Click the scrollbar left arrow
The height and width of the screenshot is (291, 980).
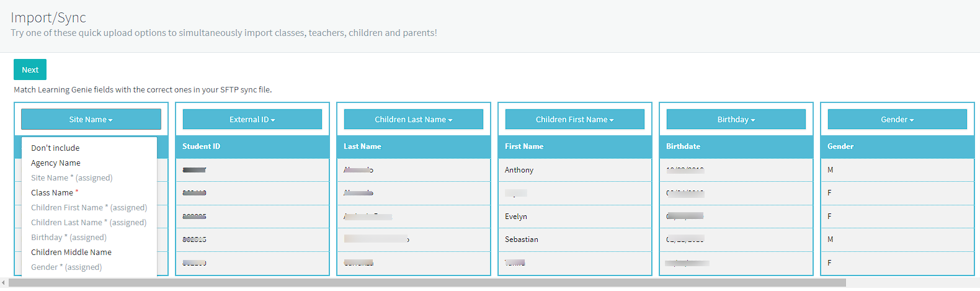(4, 282)
